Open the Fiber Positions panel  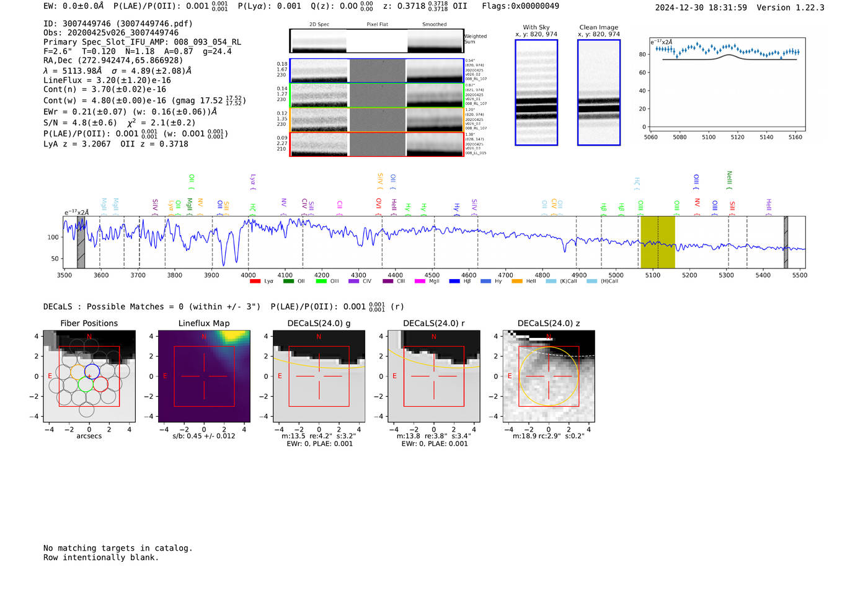[89, 376]
